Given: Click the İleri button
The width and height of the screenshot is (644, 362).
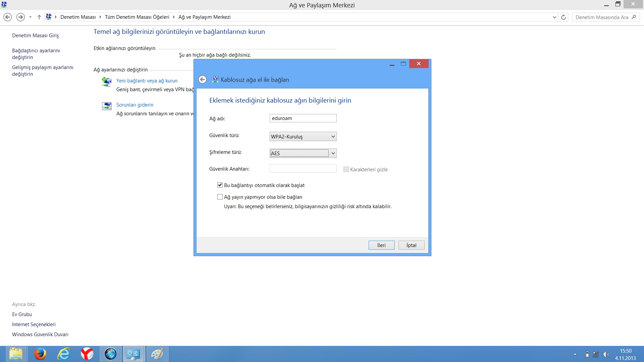Looking at the screenshot, I should pos(381,245).
